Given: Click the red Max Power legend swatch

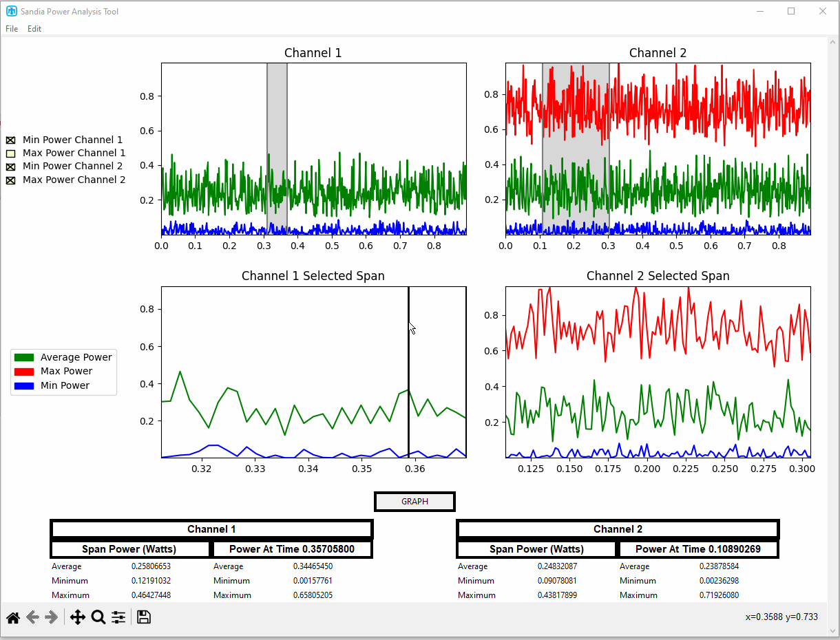Looking at the screenshot, I should coord(24,372).
